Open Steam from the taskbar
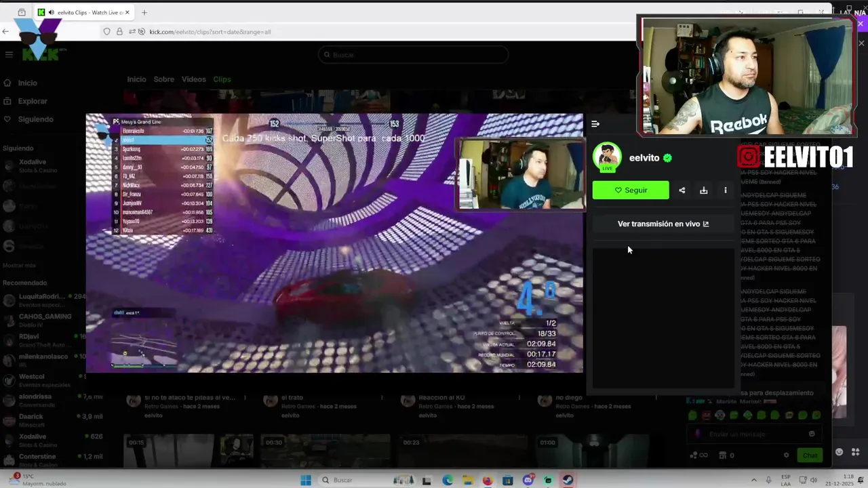 [568, 481]
